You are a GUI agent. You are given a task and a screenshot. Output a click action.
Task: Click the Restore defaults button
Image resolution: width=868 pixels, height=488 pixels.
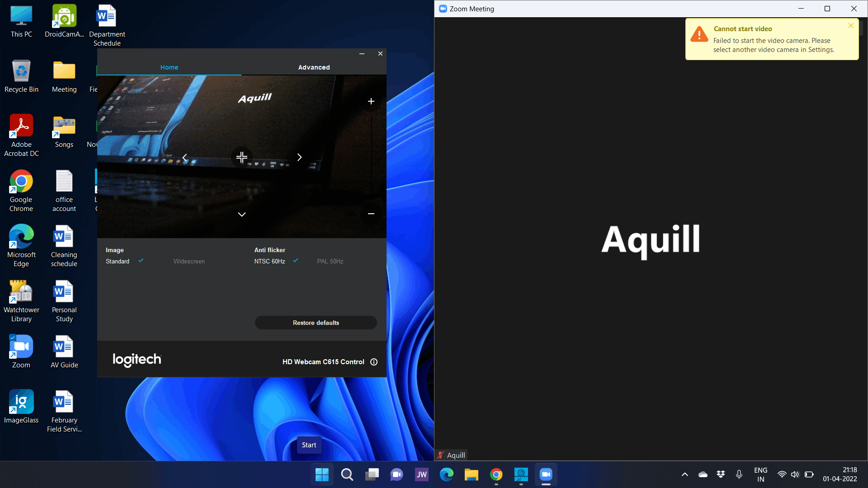[x=316, y=323]
